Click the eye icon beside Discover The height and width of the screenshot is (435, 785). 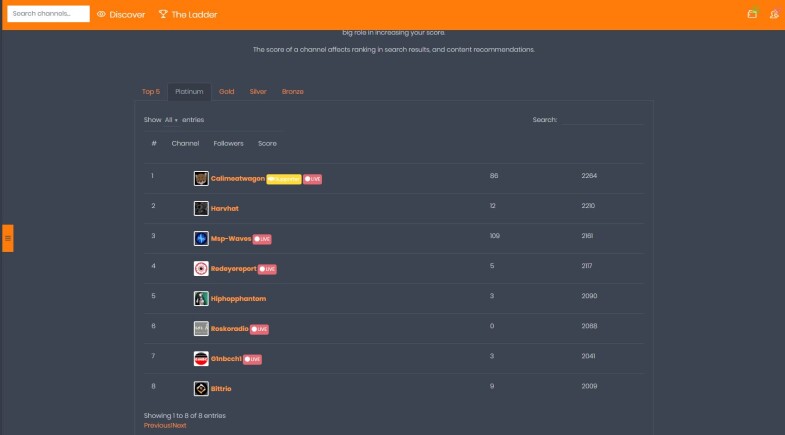pos(101,15)
